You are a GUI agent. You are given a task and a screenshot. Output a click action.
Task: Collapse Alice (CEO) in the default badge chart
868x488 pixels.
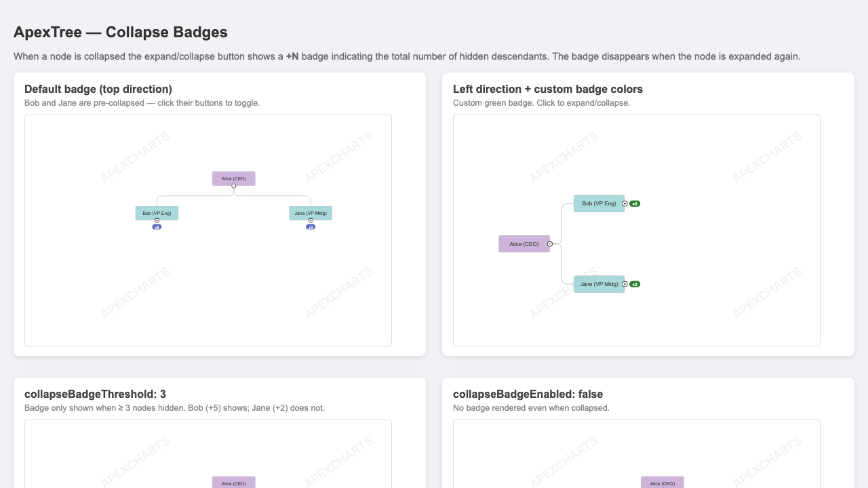pyautogui.click(x=234, y=186)
